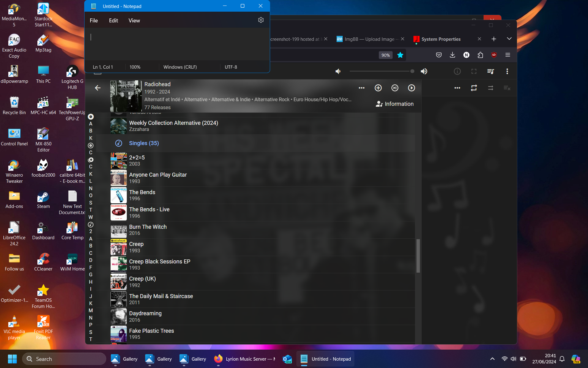The image size is (588, 368).
Task: Open VLC media player desktop shortcut
Action: pos(14,328)
